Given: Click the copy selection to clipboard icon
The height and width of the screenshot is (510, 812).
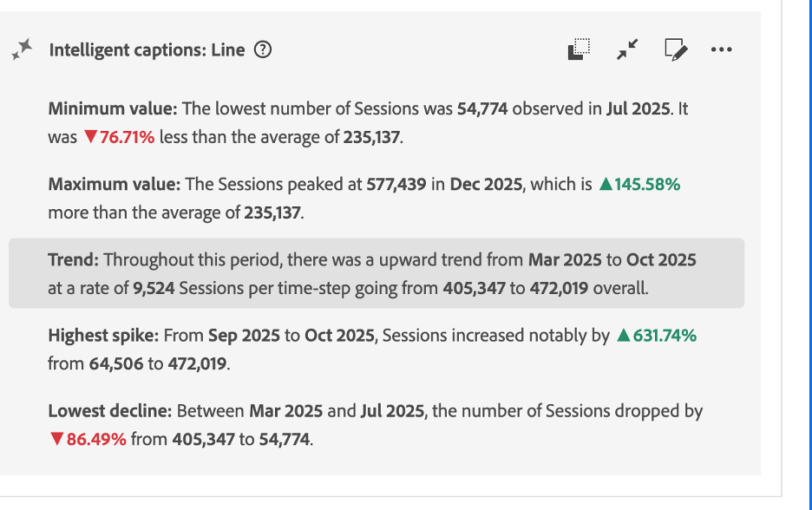Looking at the screenshot, I should 578,50.
